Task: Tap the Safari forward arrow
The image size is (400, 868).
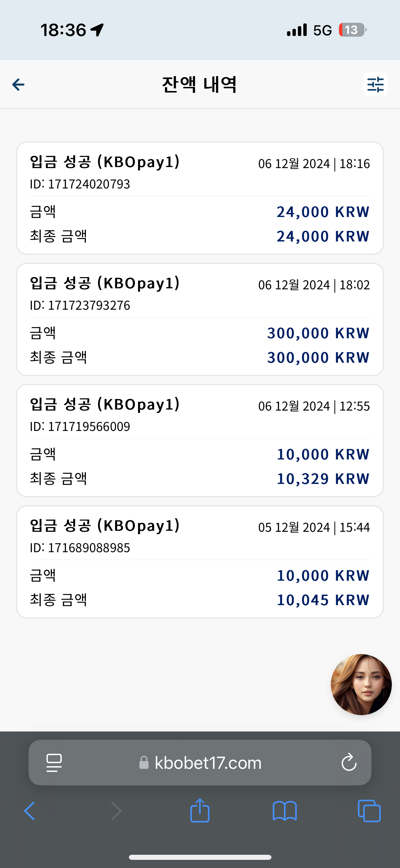Action: [116, 811]
